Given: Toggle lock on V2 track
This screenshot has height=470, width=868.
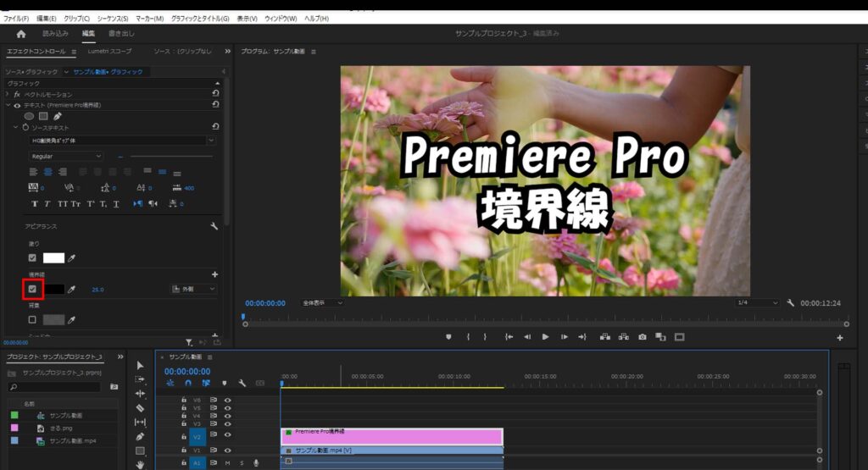Looking at the screenshot, I should tap(184, 436).
